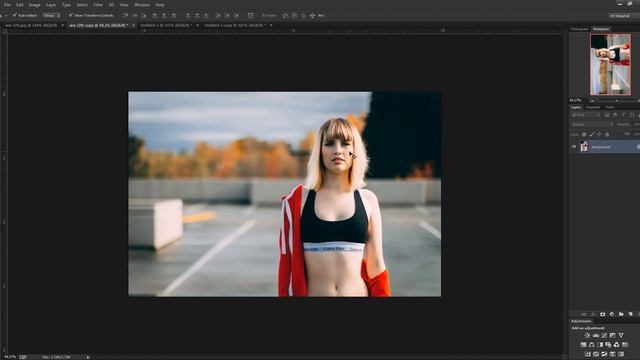640x360 pixels.
Task: Switch to the Channels tab
Action: (x=593, y=107)
